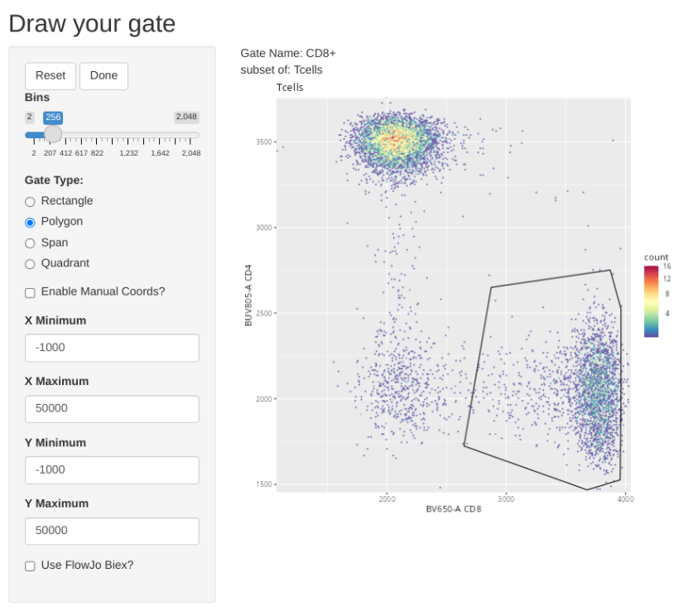Click the polygon gate's lower-left vertex
Screen dimensions: 679x616
pos(464,445)
